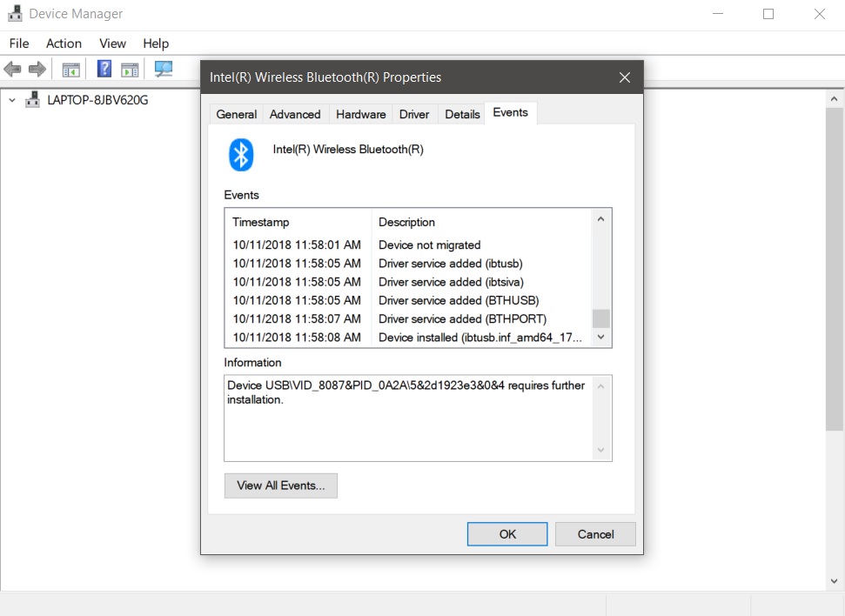Click the Forward navigation arrow in the toolbar
Image resolution: width=845 pixels, height=616 pixels.
pyautogui.click(x=37, y=68)
